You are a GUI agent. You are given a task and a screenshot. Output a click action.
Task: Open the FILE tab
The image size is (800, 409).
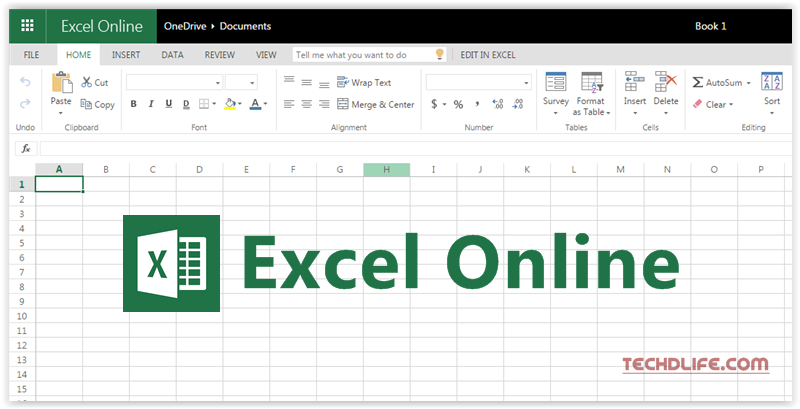31,55
